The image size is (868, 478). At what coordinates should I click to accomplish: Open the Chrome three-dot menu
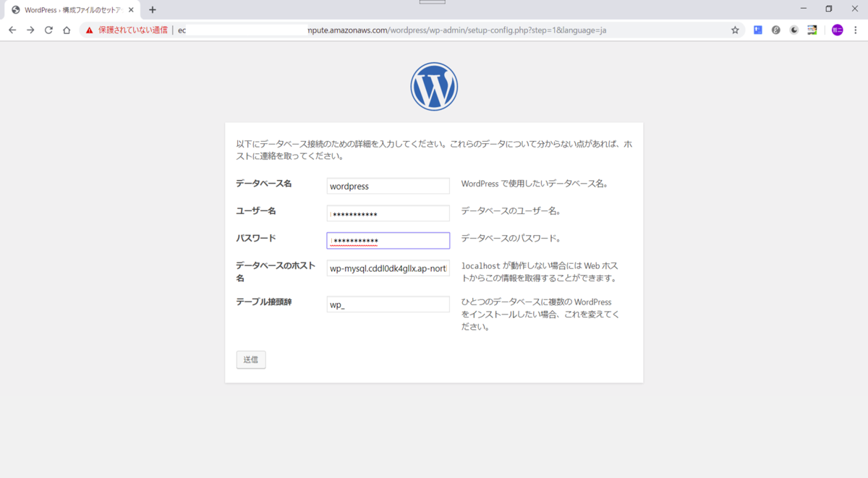click(x=856, y=30)
